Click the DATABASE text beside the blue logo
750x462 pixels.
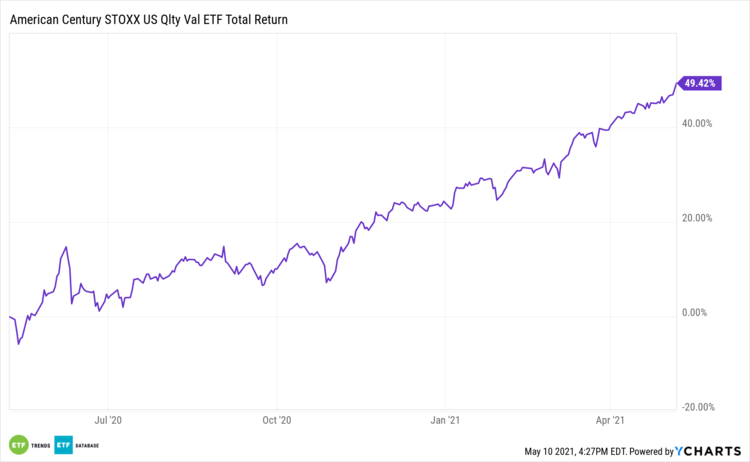coord(88,444)
